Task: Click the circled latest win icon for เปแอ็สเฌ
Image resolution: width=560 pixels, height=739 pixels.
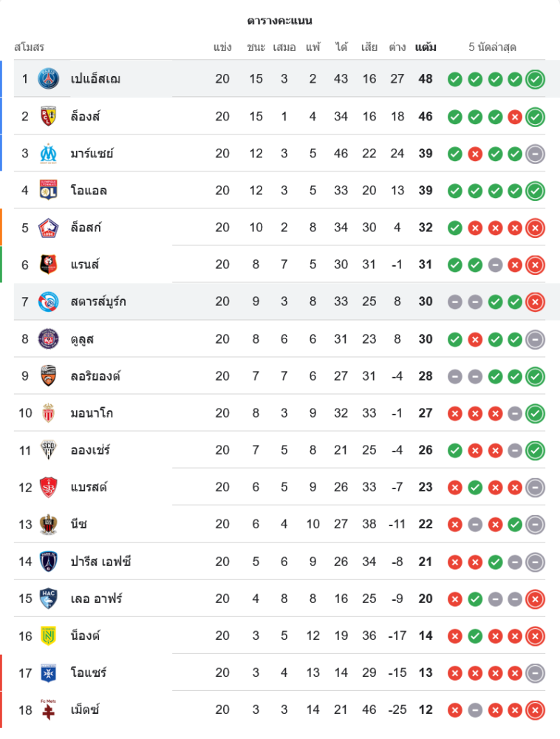Action: pos(536,79)
